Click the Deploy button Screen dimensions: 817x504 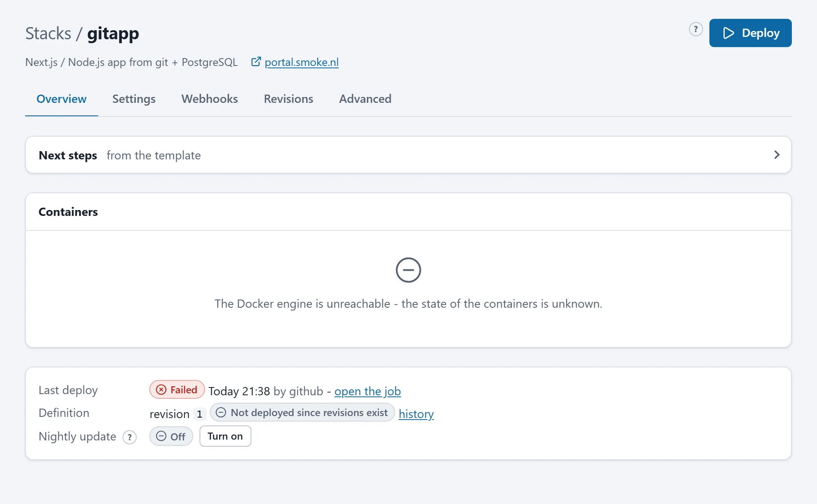(x=750, y=33)
